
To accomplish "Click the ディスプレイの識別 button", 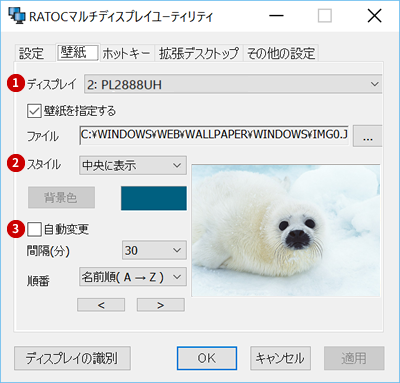I will (x=72, y=358).
